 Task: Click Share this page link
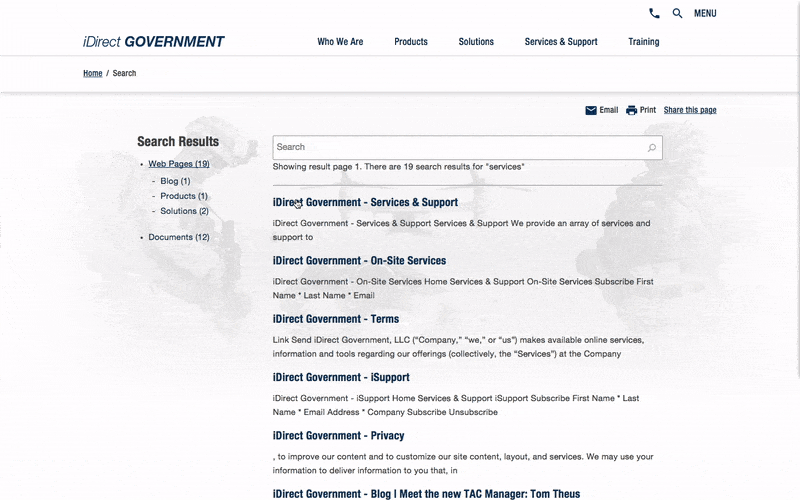click(x=690, y=110)
